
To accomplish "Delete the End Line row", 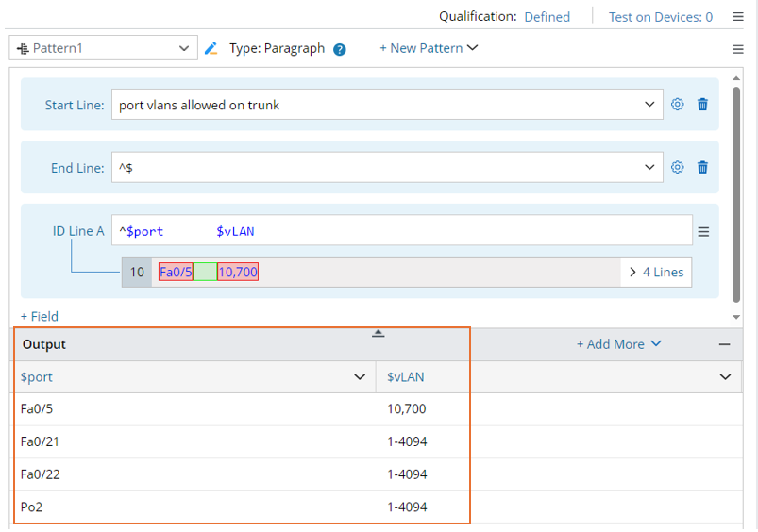I will [702, 167].
